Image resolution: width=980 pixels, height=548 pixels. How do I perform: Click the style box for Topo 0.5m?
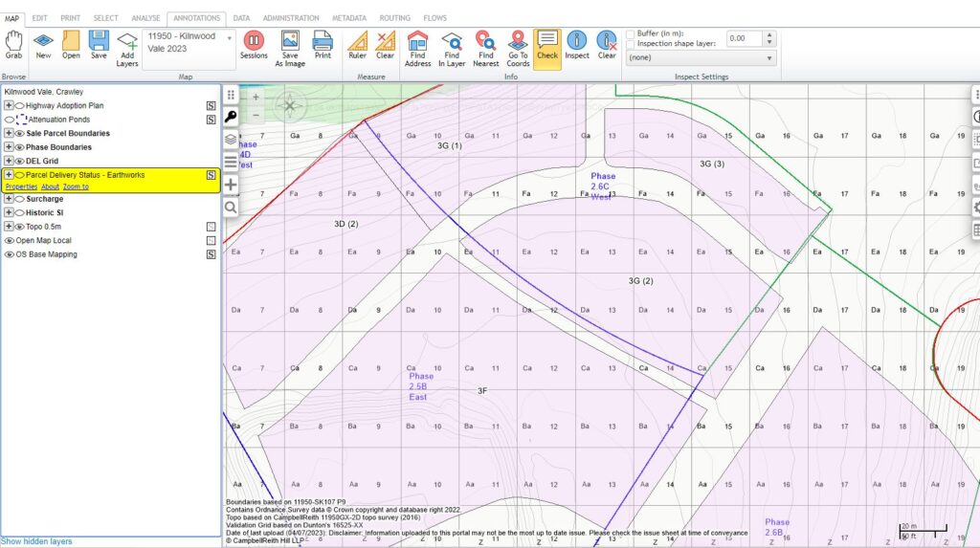tap(212, 227)
